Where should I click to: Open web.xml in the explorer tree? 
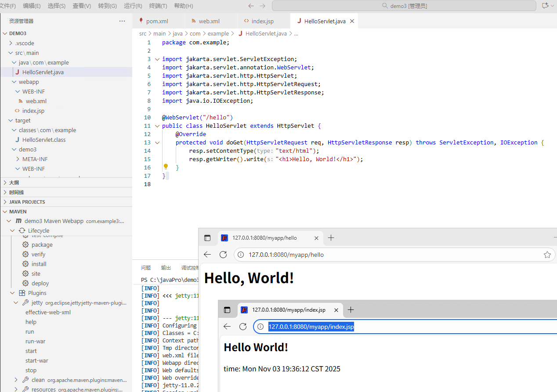pyautogui.click(x=36, y=101)
